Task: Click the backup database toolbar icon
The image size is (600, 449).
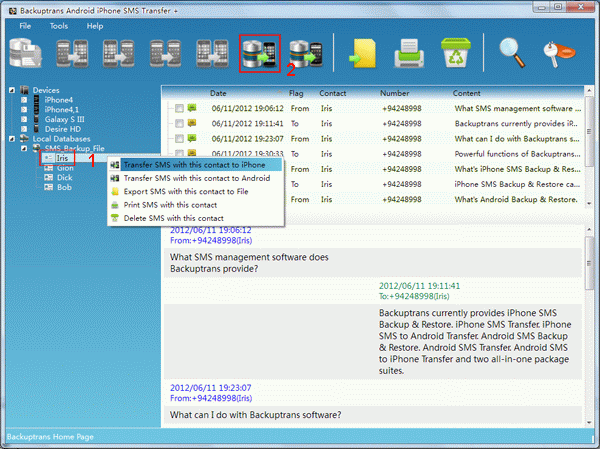Action: (x=25, y=53)
